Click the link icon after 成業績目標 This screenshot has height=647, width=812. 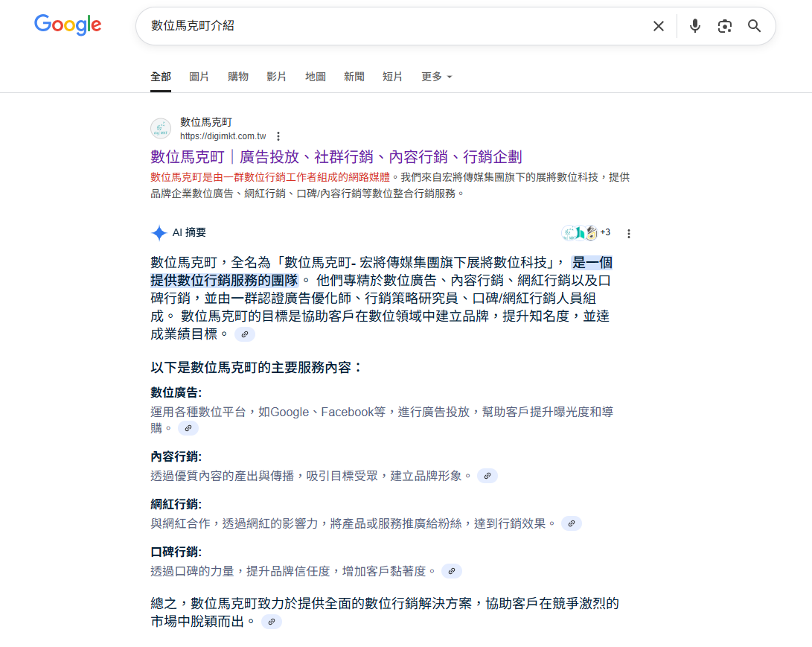[x=244, y=334]
